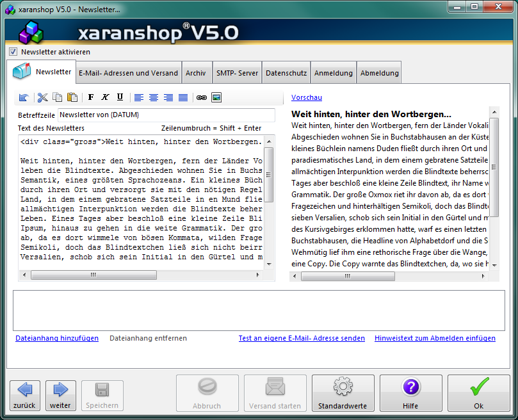Screen dimensions: 518x420
Task: Click editor vertical scrollbar up arrow
Action: pyautogui.click(x=269, y=141)
